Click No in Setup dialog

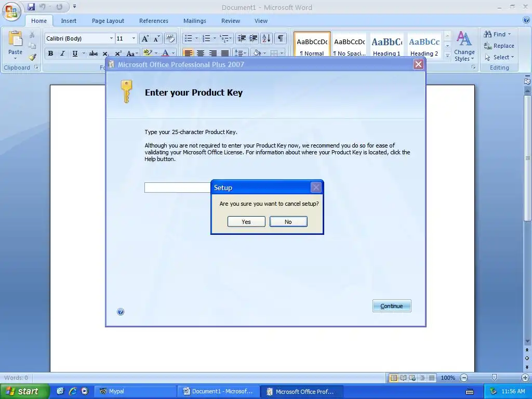pyautogui.click(x=288, y=221)
